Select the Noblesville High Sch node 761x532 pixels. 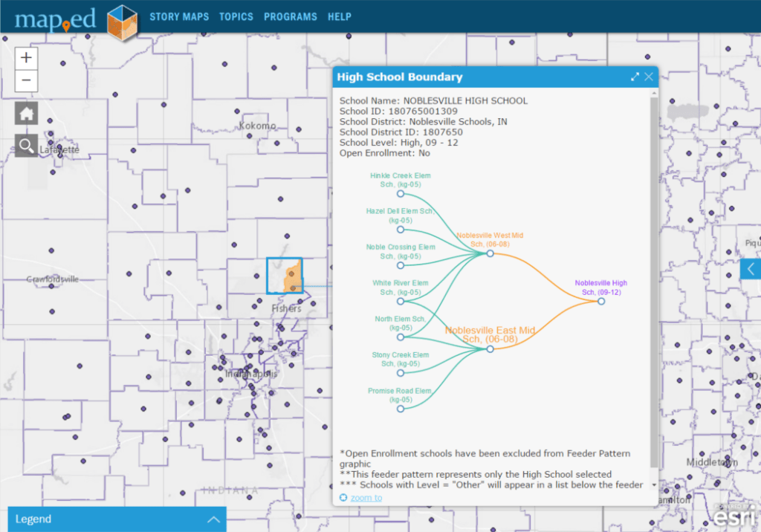coord(601,302)
